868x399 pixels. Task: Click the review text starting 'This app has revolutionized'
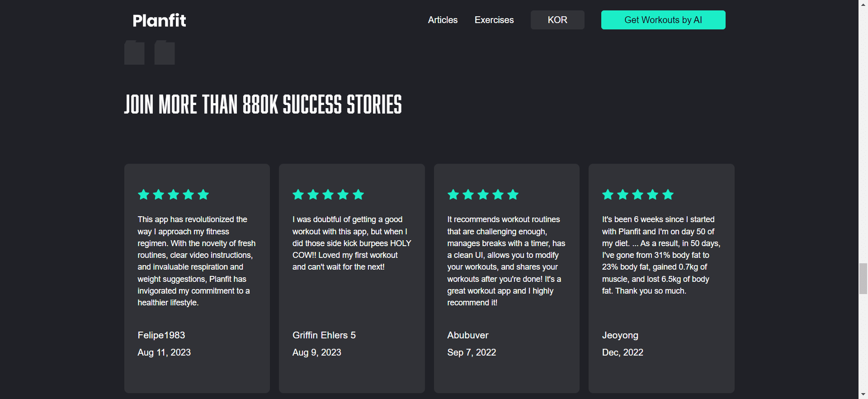pos(197,261)
